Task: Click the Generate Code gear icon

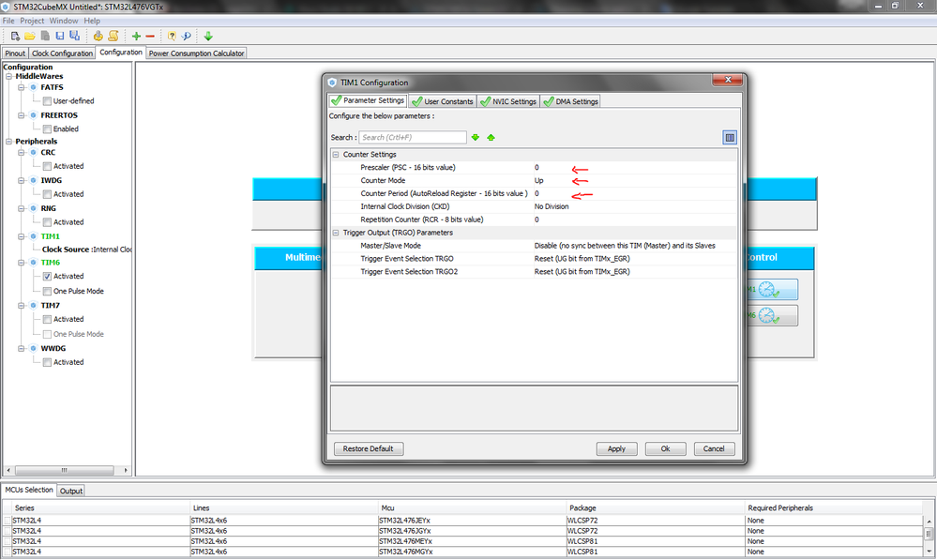Action: click(x=98, y=36)
